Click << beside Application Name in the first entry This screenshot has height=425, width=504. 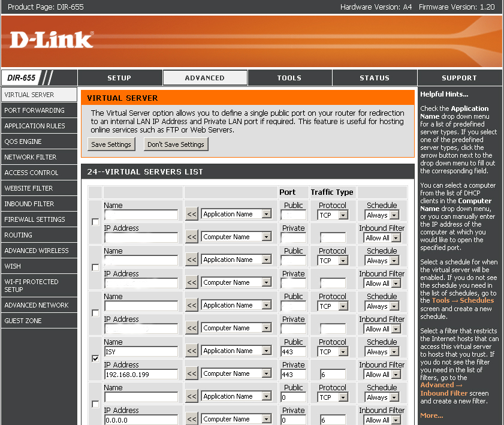coord(192,214)
